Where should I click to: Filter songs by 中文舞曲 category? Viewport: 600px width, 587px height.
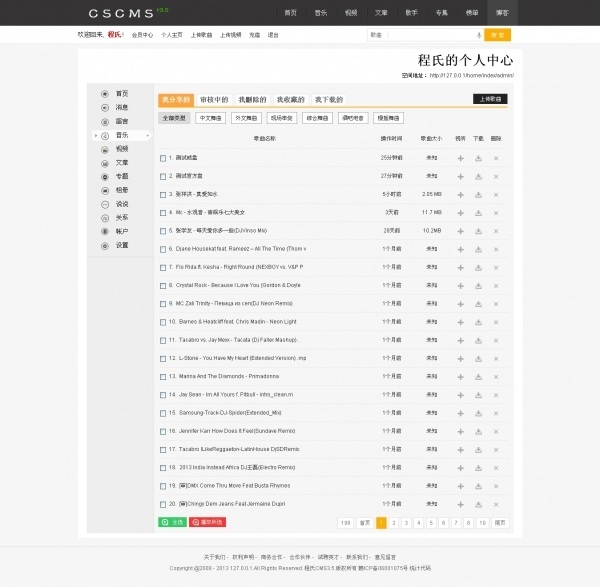coord(211,118)
